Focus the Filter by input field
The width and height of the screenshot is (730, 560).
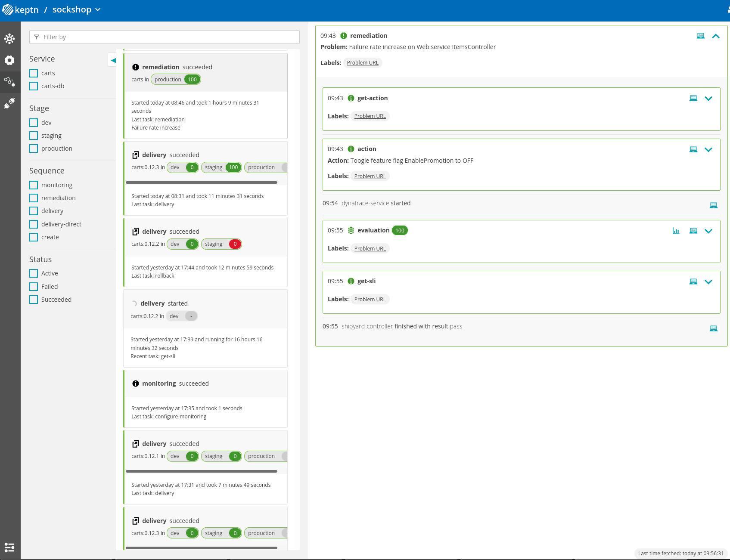pyautogui.click(x=165, y=37)
